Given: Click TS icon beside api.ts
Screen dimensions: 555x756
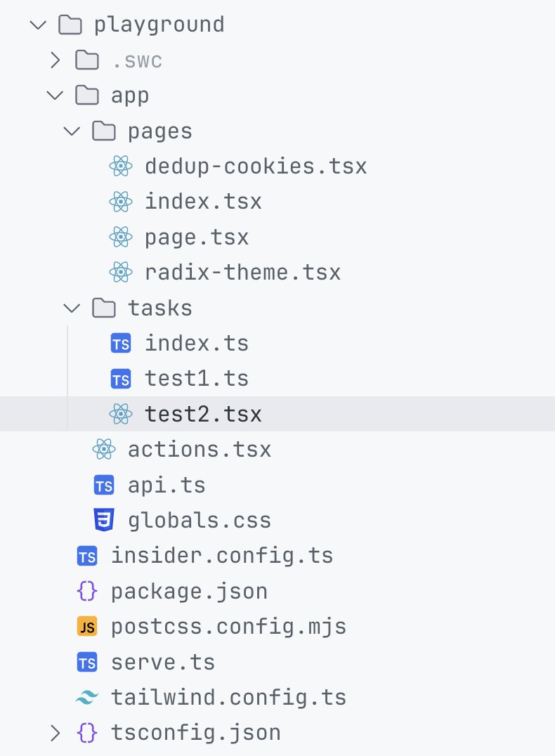Looking at the screenshot, I should pyautogui.click(x=104, y=485).
